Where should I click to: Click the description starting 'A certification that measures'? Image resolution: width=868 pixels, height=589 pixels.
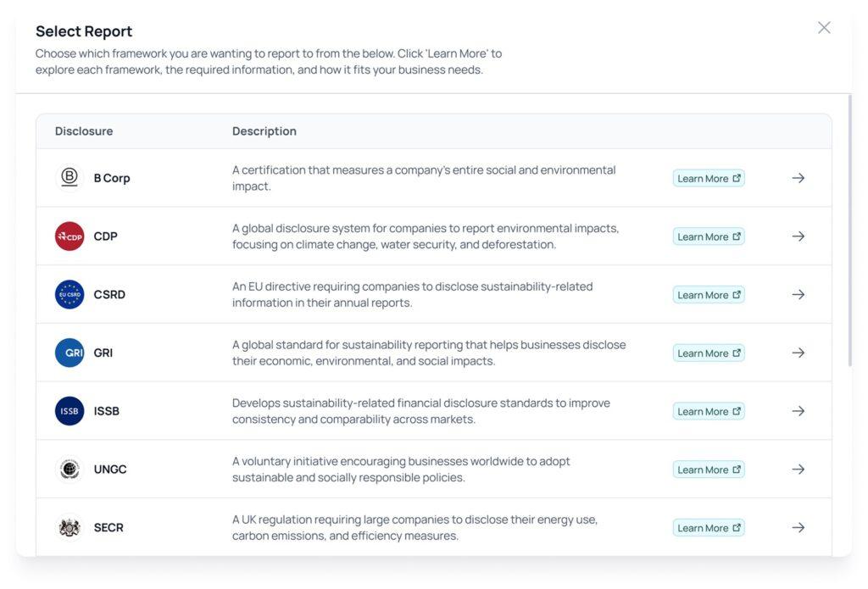tap(424, 178)
